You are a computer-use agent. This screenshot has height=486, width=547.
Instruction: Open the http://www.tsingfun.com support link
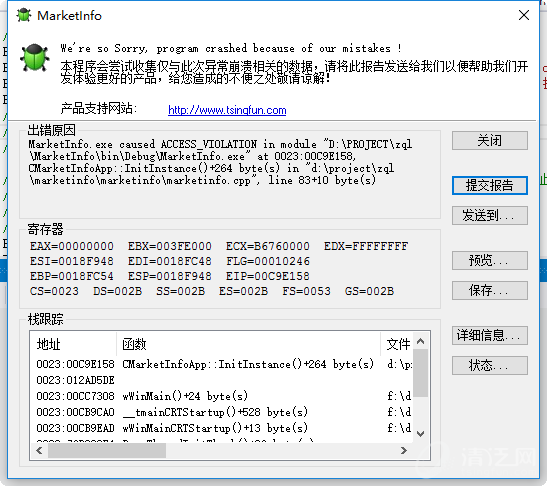point(227,110)
